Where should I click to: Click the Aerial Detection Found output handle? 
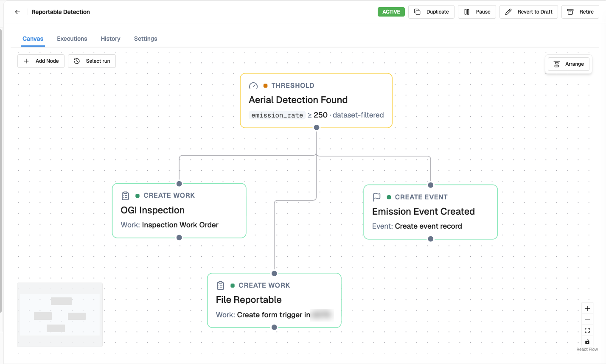317,127
